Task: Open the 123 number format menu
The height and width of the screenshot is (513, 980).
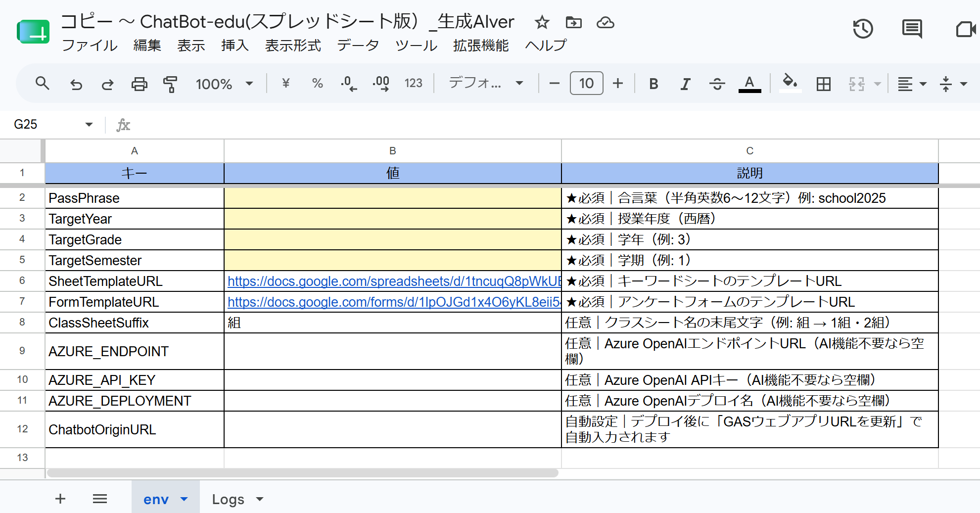Action: pos(414,83)
